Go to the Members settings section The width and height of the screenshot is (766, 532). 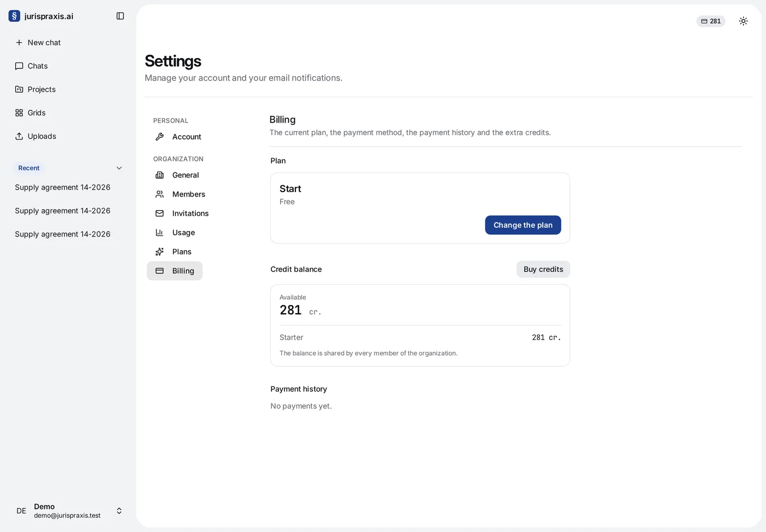point(180,194)
